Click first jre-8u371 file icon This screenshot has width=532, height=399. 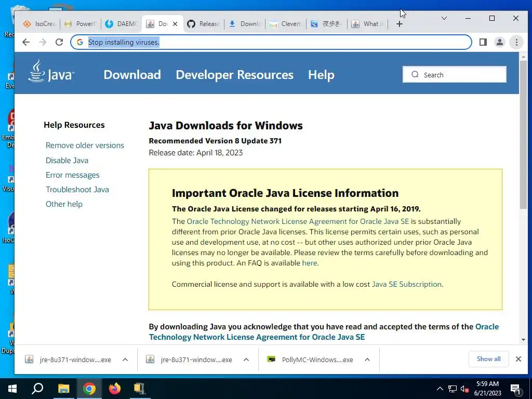[x=29, y=359]
